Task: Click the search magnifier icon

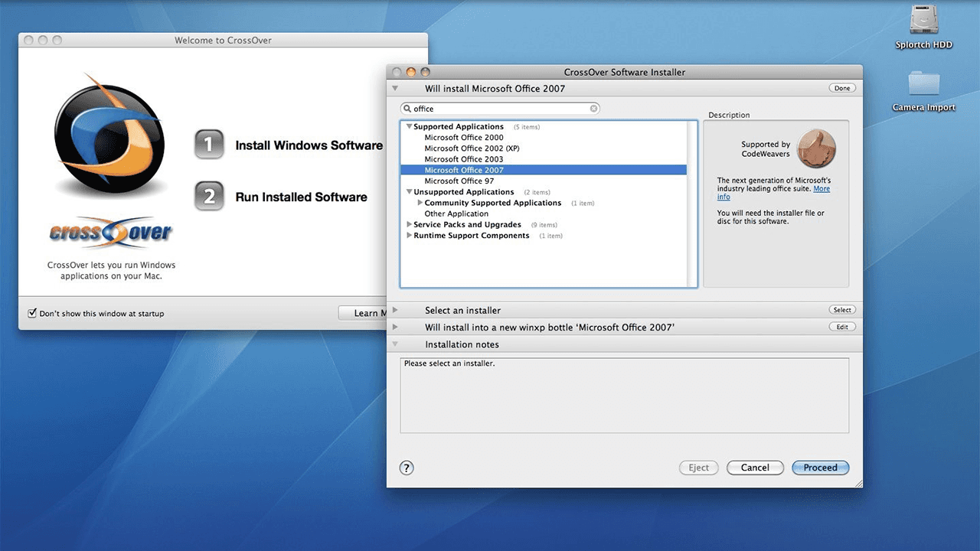Action: coord(407,109)
